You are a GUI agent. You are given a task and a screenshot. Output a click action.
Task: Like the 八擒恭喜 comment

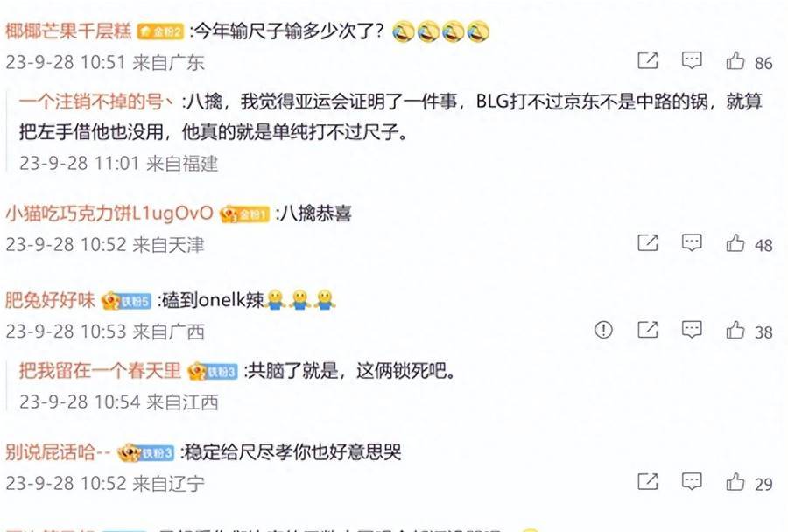click(735, 243)
